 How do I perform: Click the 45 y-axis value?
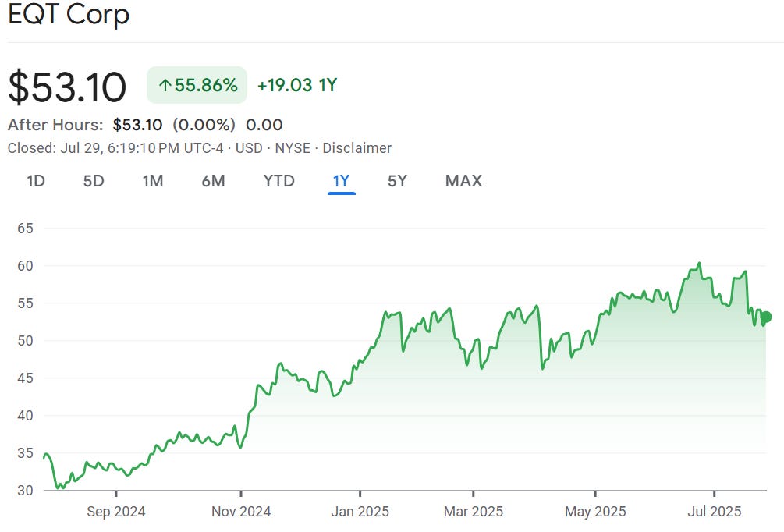pyautogui.click(x=25, y=378)
